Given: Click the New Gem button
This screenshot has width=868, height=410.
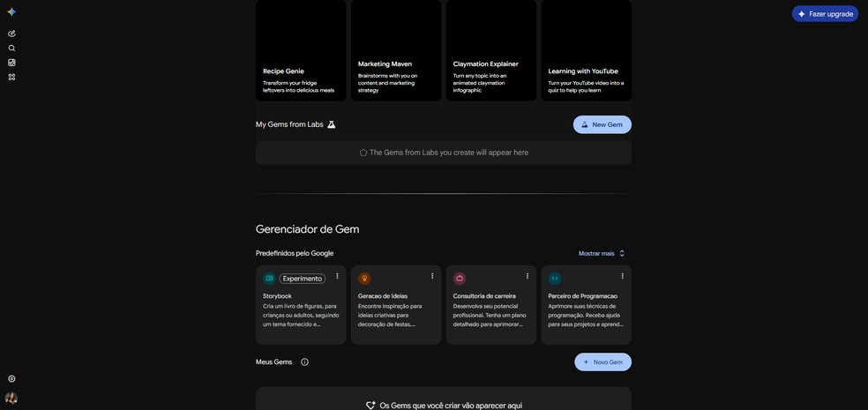Looking at the screenshot, I should tap(602, 124).
